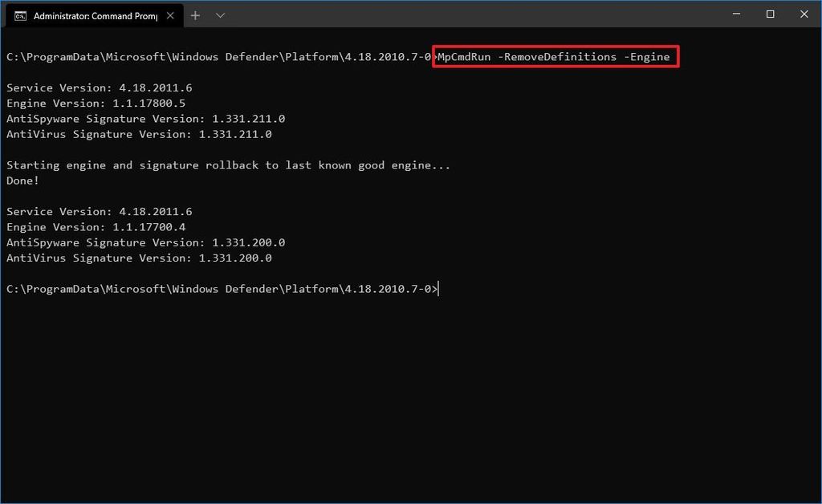This screenshot has height=504, width=822.
Task: Open the terminal tab dropdown chevron
Action: click(220, 14)
